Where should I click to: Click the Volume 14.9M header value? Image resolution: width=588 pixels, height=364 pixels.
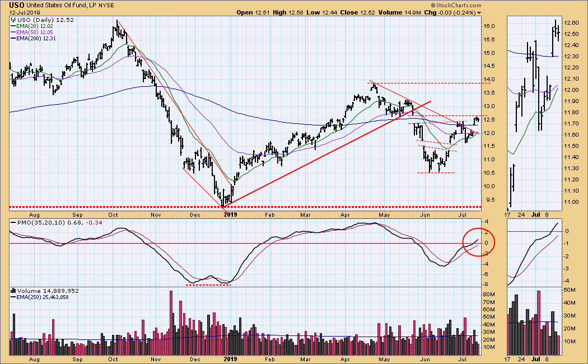(400, 12)
